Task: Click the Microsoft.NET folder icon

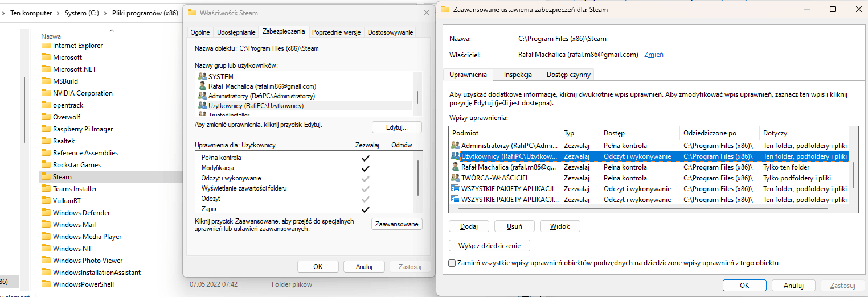Action: 46,69
